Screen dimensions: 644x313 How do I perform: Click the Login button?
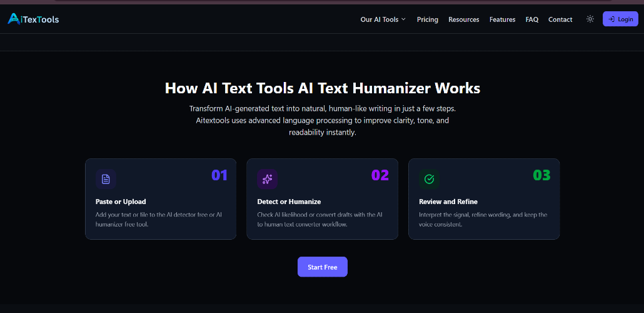click(x=621, y=19)
